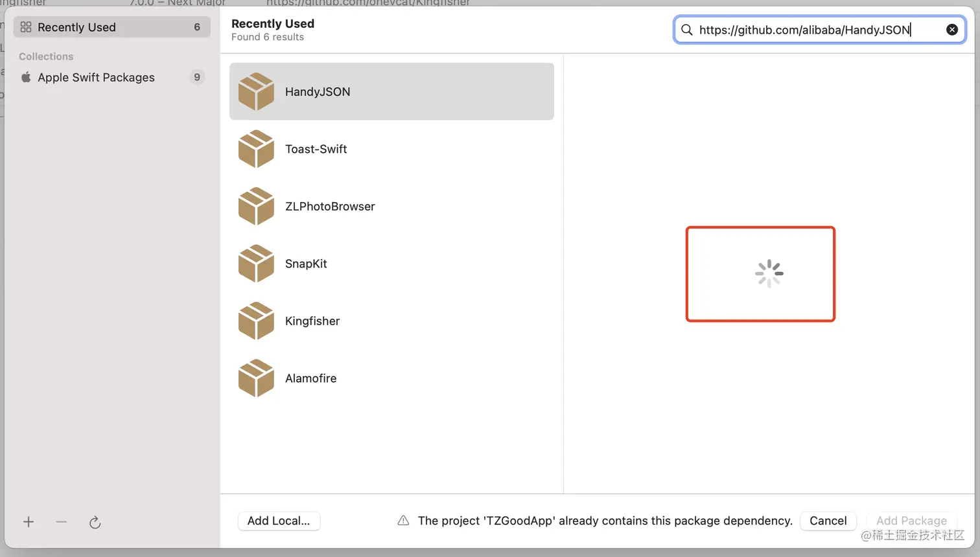
Task: Click the warning triangle icon
Action: coord(403,521)
